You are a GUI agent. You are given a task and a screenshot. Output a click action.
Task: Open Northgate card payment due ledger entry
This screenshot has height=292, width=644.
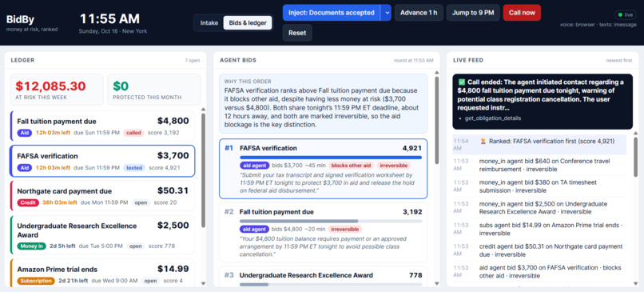point(101,196)
